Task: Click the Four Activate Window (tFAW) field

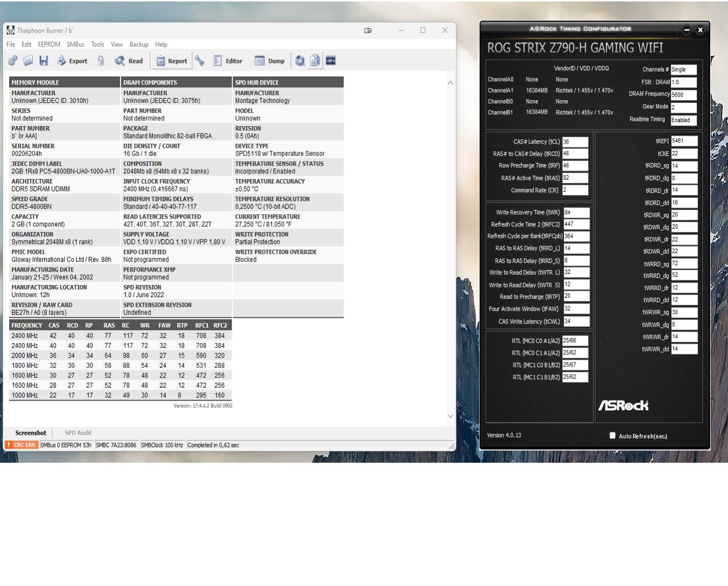Action: 576,309
